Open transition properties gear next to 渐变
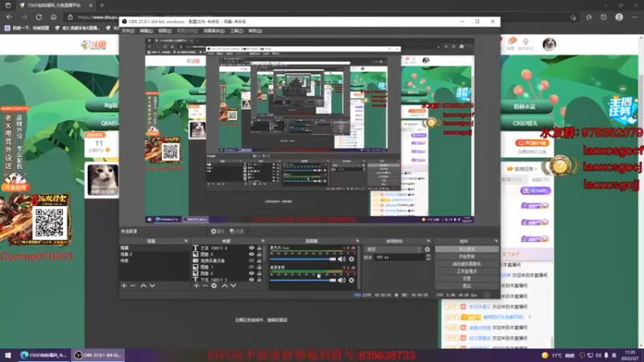 point(427,249)
